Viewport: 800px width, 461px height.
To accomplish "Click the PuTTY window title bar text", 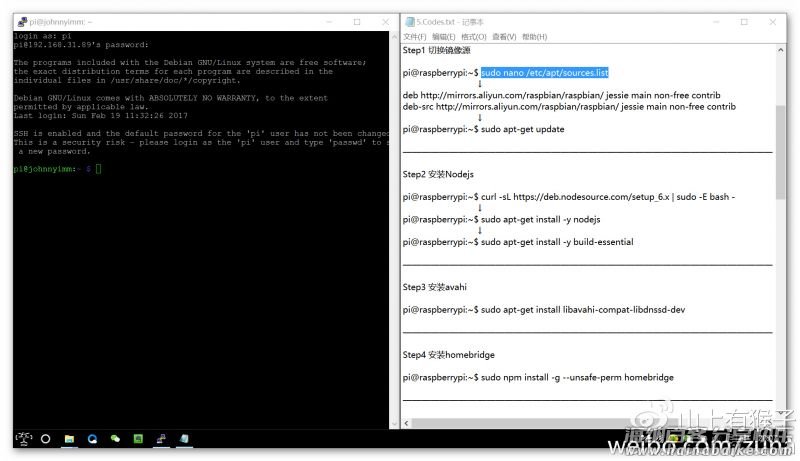I will (61, 22).
